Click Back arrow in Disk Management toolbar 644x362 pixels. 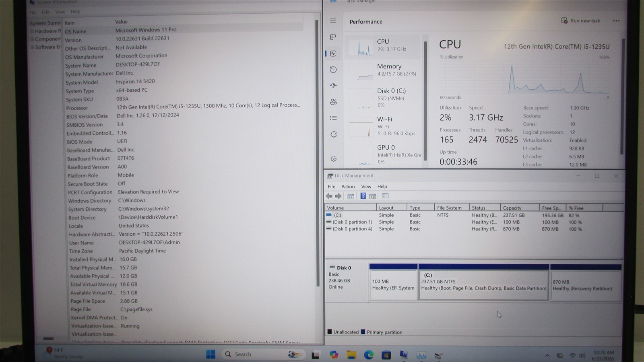tap(329, 196)
